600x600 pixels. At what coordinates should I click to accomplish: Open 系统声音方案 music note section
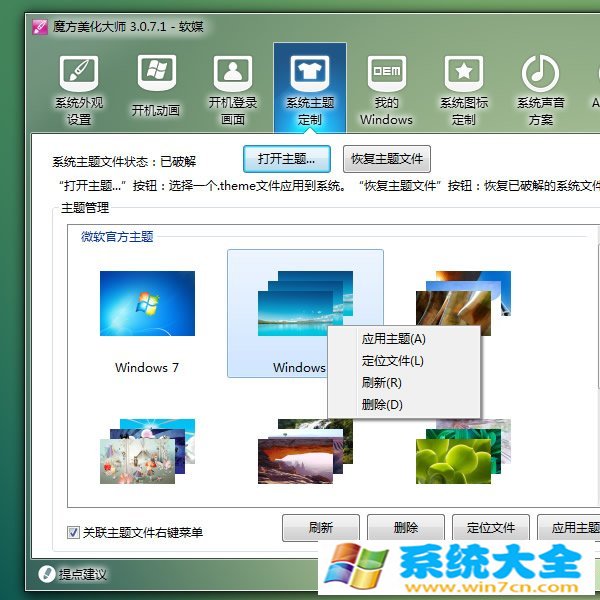540,90
